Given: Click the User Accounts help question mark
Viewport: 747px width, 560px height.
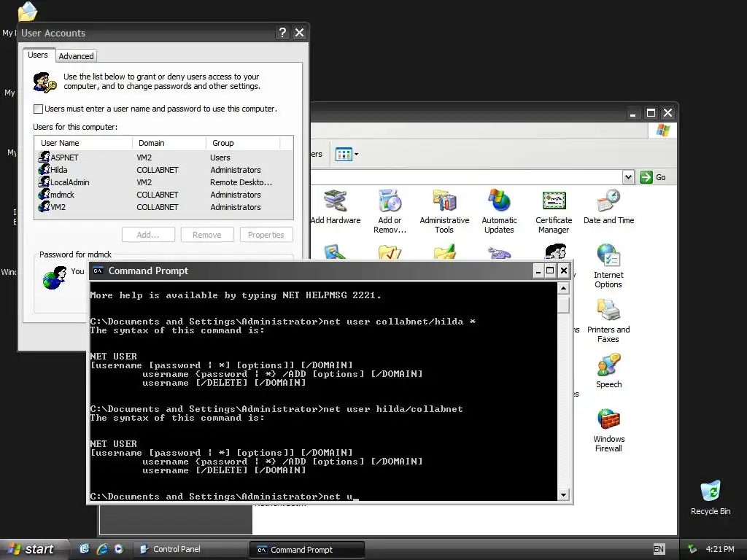Looking at the screenshot, I should click(x=282, y=32).
